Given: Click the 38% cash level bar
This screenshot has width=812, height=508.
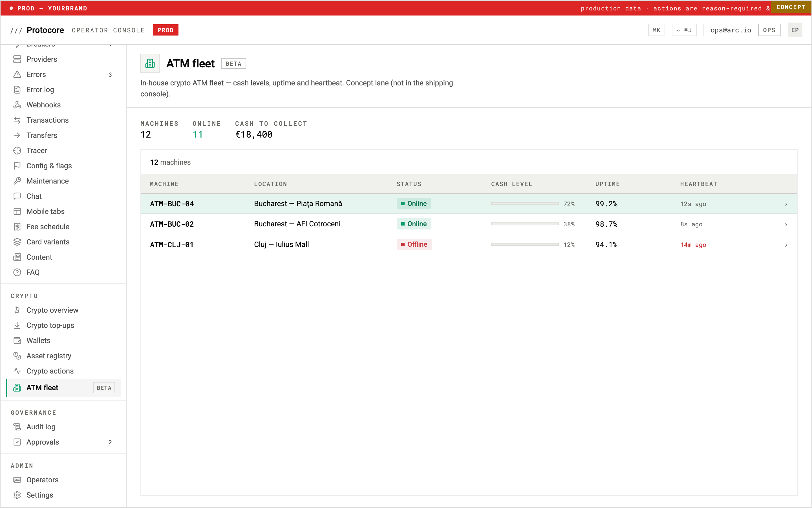Looking at the screenshot, I should [x=525, y=224].
